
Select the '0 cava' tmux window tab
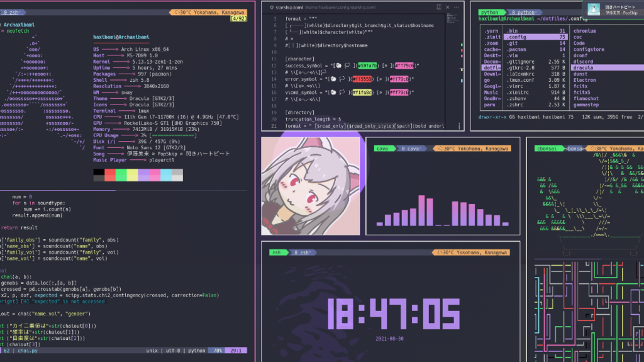coord(411,149)
